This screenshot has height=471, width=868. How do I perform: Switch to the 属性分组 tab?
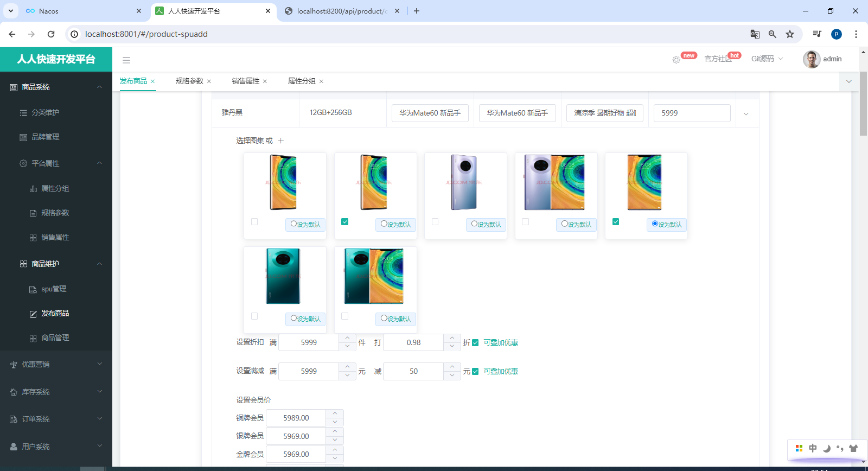[302, 81]
